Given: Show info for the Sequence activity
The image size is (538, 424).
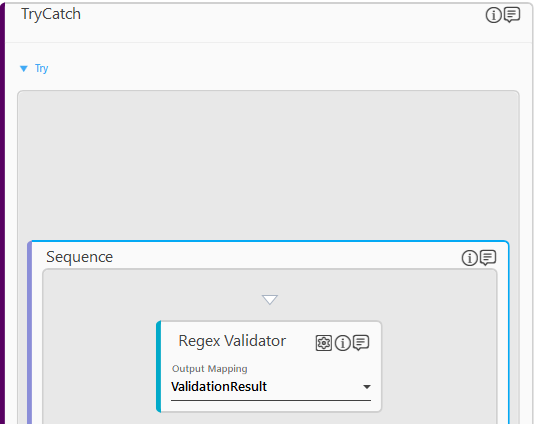Looking at the screenshot, I should (470, 258).
